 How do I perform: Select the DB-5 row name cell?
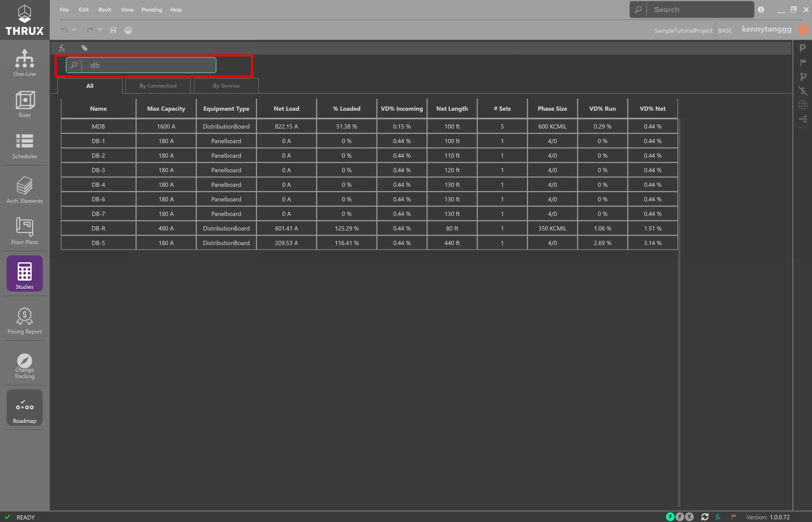98,243
